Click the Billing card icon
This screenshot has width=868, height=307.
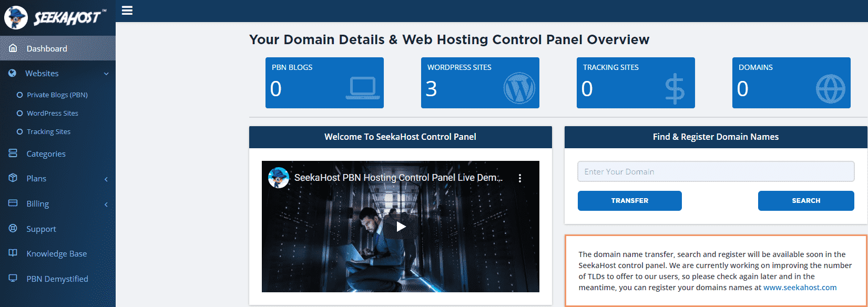[13, 203]
